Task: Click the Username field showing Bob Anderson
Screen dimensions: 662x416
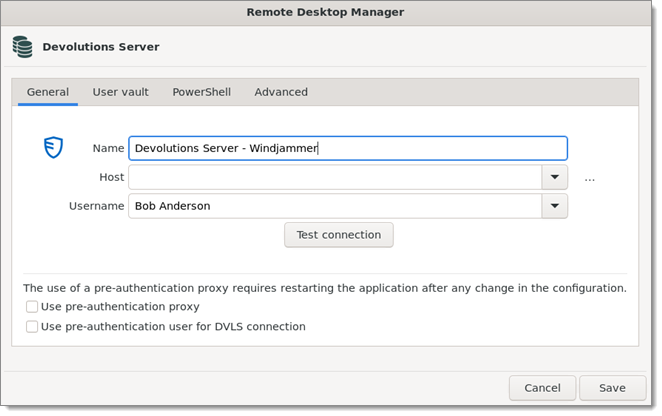Action: tap(335, 206)
